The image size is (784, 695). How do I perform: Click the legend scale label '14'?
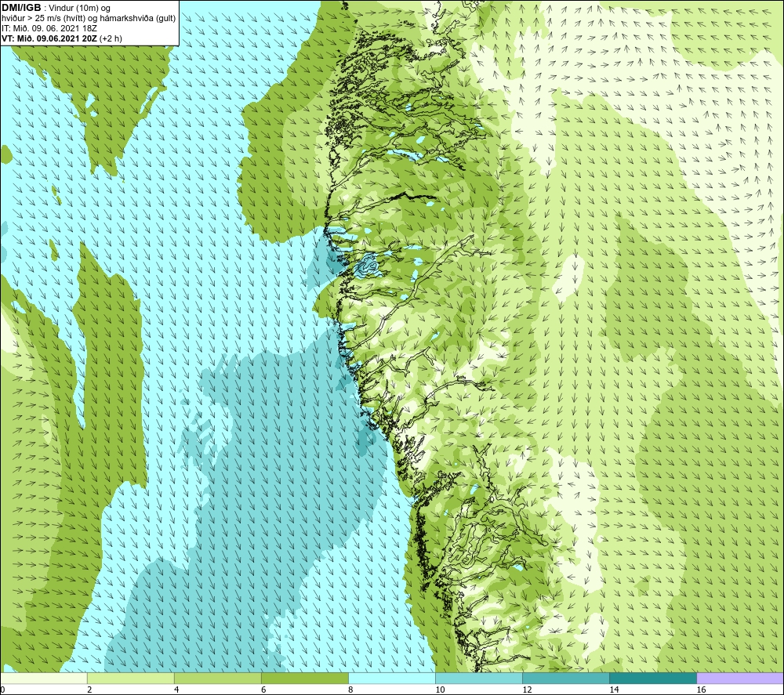point(614,690)
